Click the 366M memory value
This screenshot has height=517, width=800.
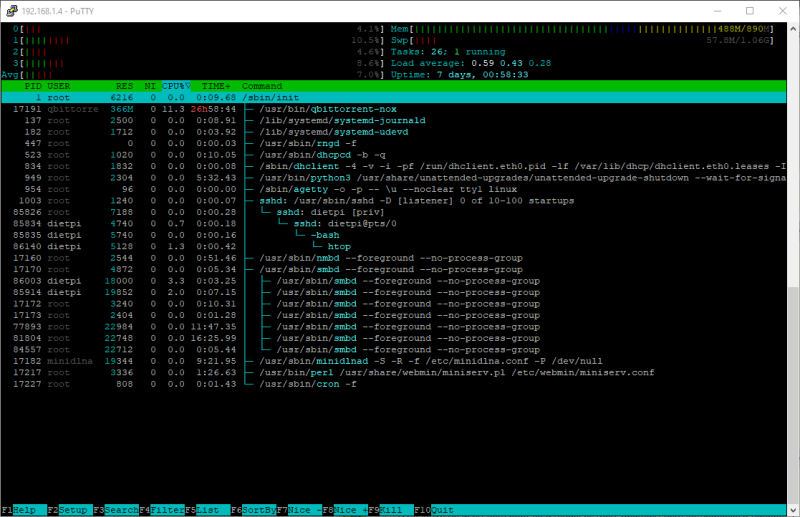click(121, 109)
